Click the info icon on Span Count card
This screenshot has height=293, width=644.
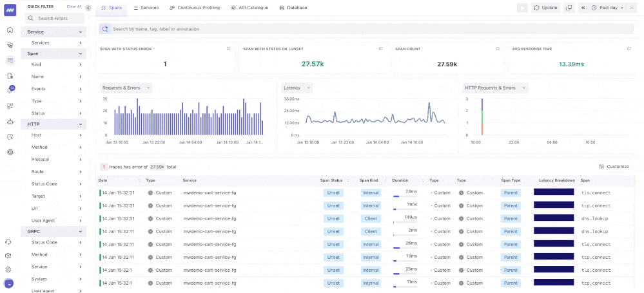(498, 49)
